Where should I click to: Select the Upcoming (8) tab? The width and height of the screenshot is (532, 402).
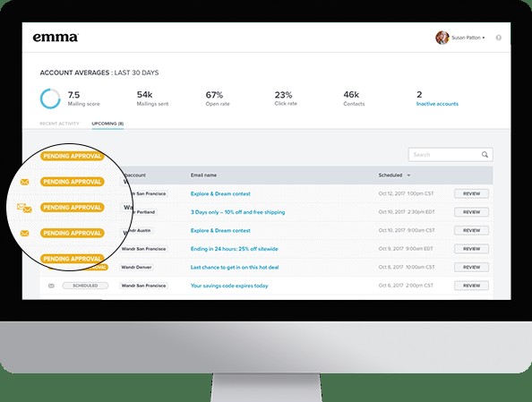point(107,124)
